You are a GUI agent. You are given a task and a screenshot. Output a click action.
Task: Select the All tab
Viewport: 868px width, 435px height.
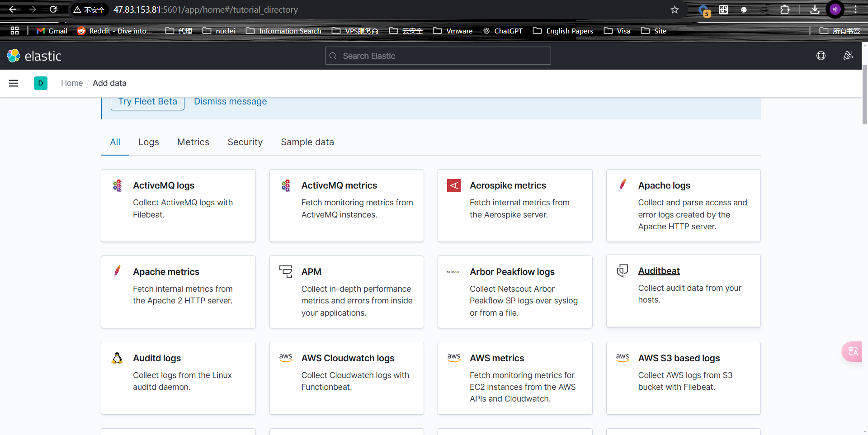(x=115, y=142)
